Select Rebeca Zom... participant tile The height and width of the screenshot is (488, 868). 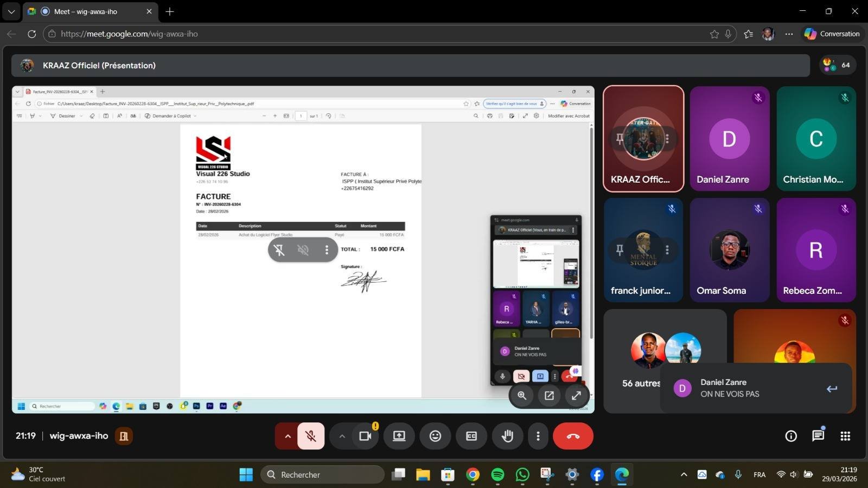816,250
